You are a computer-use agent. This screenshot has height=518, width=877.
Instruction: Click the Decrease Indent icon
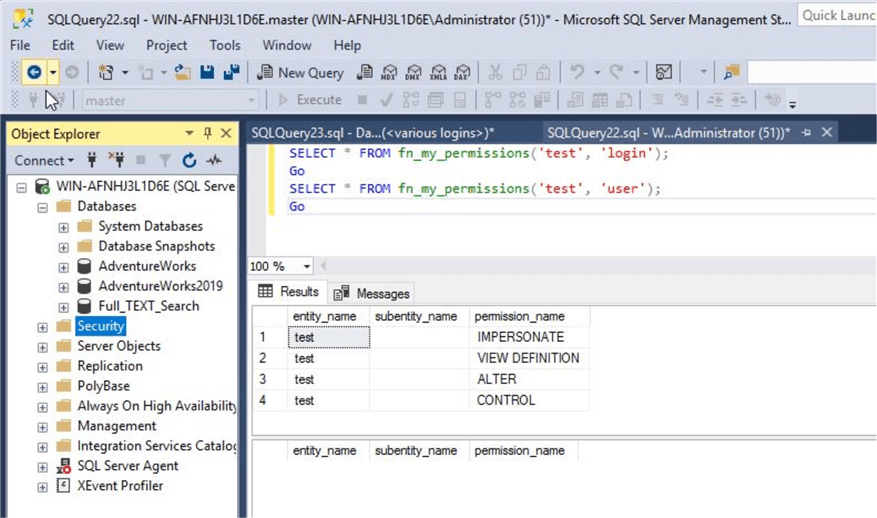pyautogui.click(x=715, y=100)
